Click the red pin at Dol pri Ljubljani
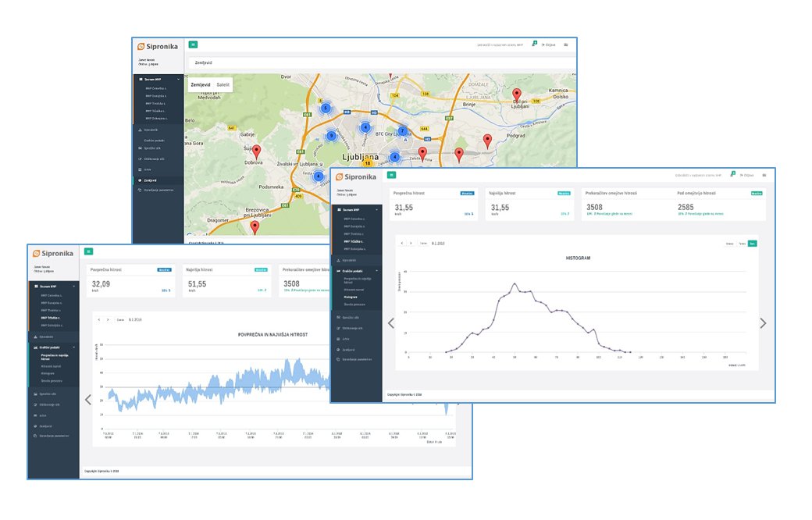Viewport: 812px width, 520px height. click(x=516, y=95)
